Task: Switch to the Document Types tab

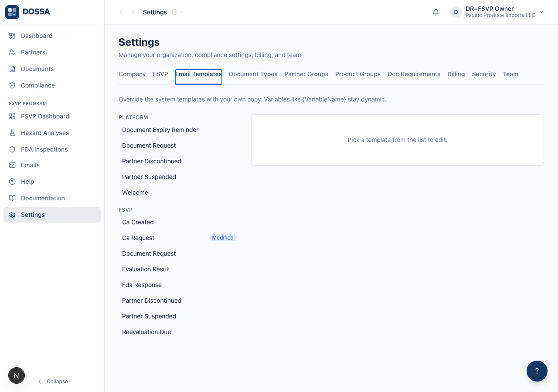Action: coord(253,74)
